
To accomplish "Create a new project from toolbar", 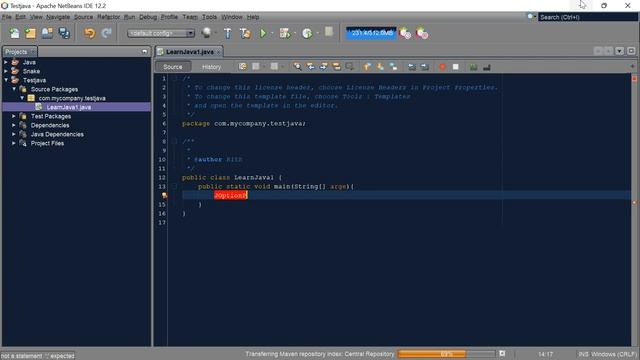I will click(x=31, y=33).
